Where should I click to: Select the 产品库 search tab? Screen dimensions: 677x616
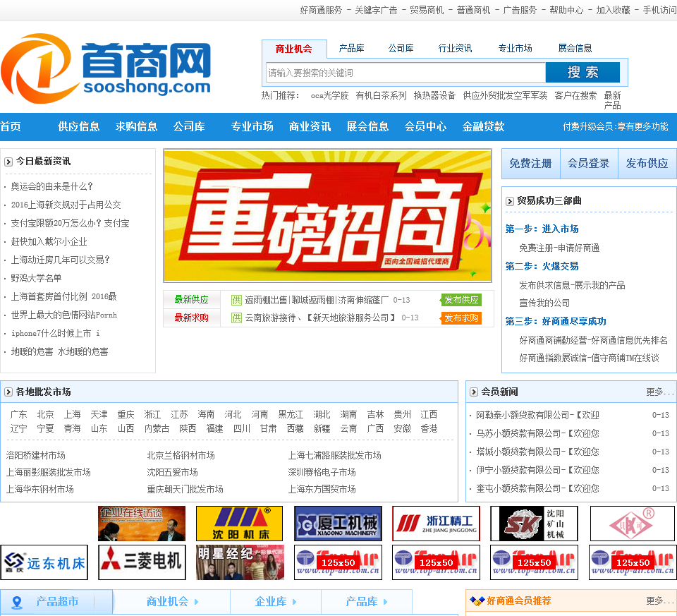point(351,49)
